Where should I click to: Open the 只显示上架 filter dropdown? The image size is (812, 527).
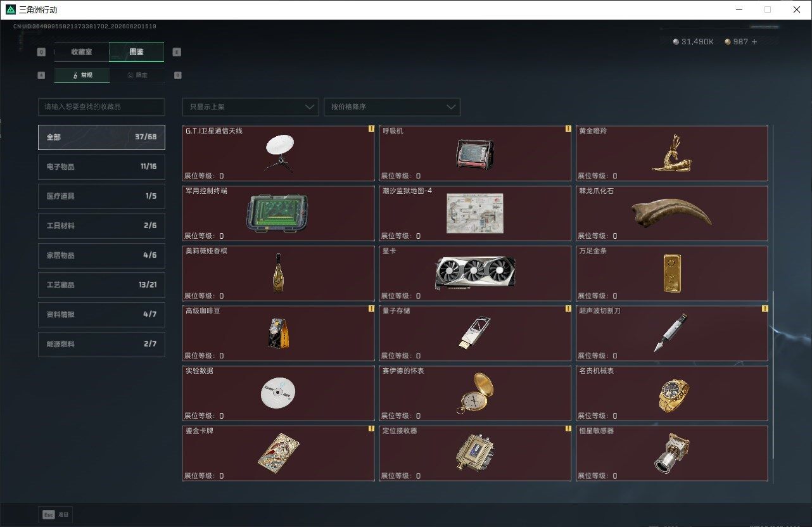tap(250, 107)
